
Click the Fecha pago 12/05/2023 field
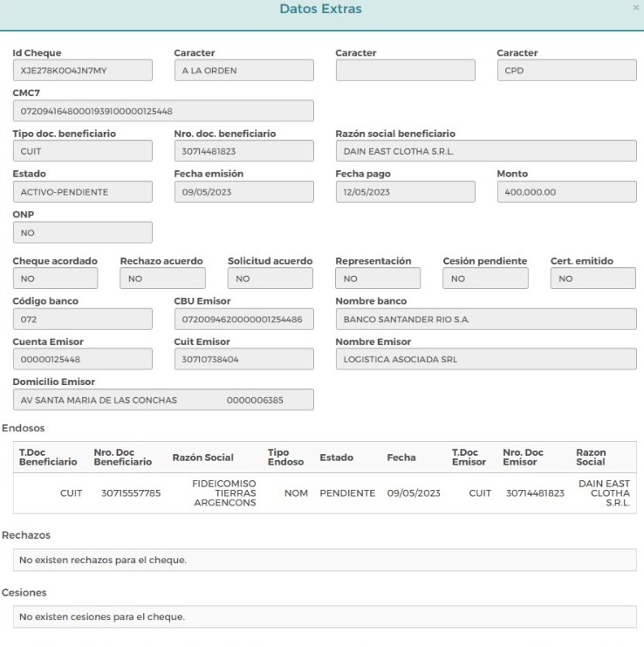[x=405, y=191]
